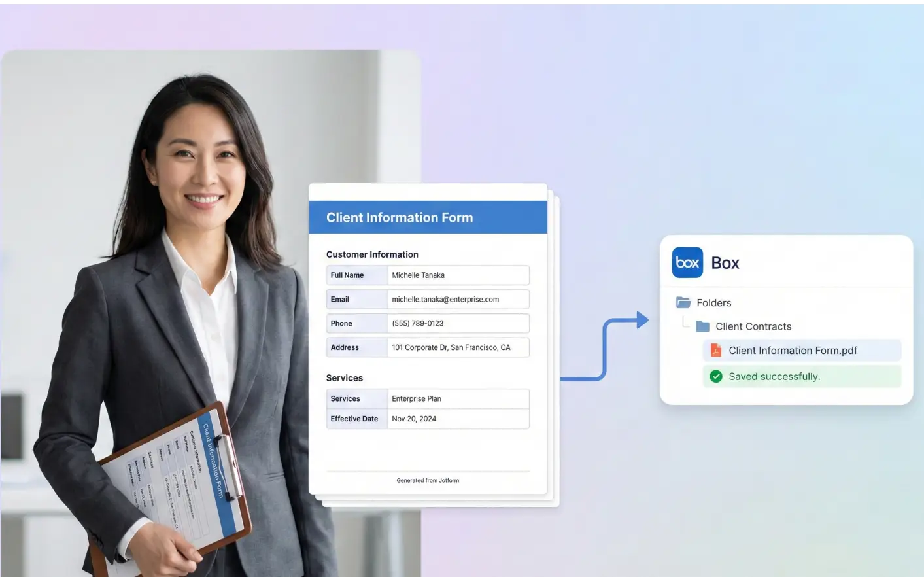The height and width of the screenshot is (577, 924).
Task: Select the Enterprise Plan services field
Action: 458,398
